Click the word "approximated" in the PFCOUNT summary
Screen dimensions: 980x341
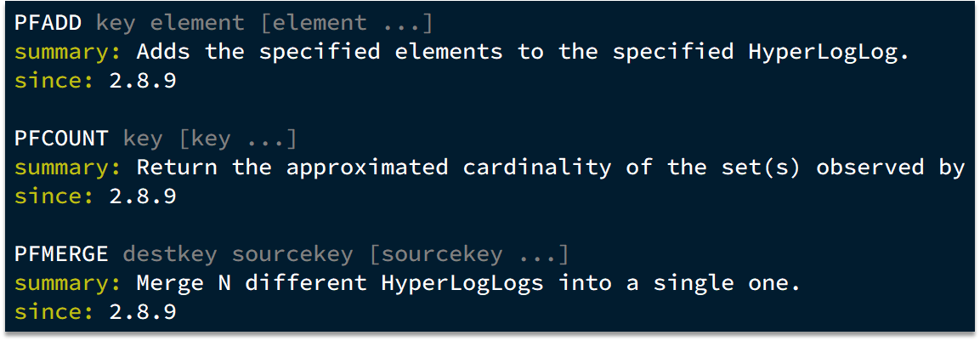pyautogui.click(x=366, y=168)
